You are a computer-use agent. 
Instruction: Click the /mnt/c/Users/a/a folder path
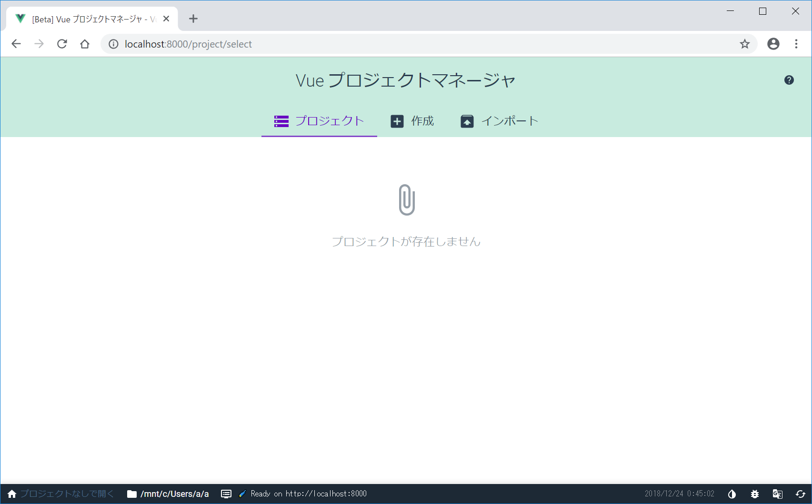tap(168, 494)
